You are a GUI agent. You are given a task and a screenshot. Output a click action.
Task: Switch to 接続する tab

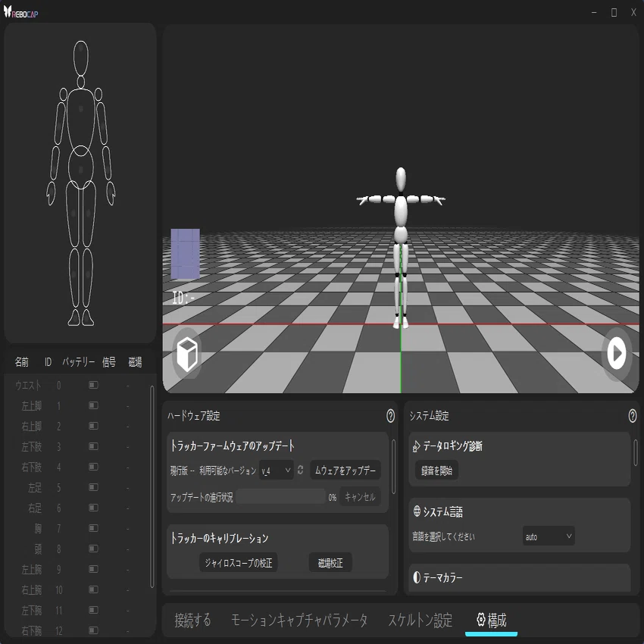tap(192, 620)
